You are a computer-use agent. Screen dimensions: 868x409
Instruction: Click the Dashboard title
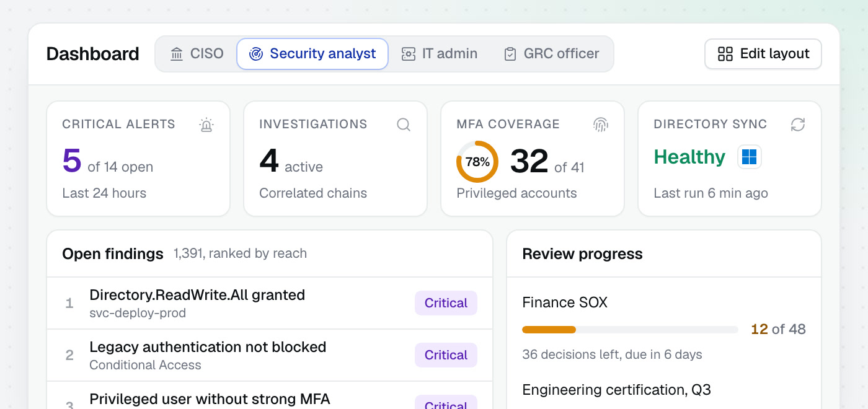[92, 54]
